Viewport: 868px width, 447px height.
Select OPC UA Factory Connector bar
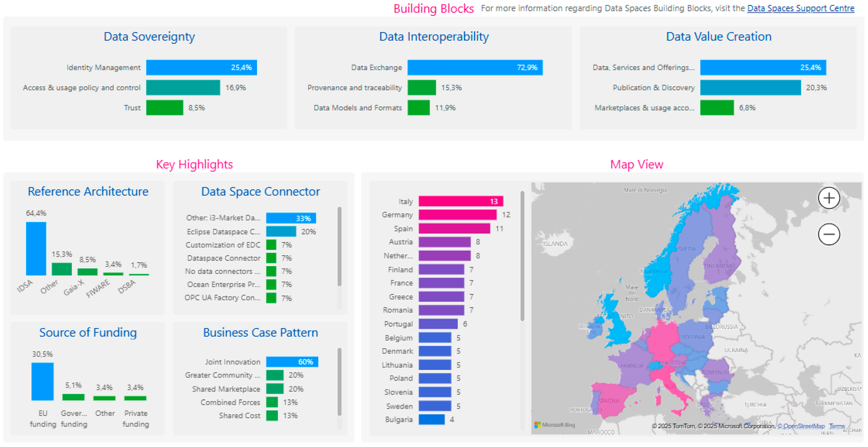click(x=271, y=298)
